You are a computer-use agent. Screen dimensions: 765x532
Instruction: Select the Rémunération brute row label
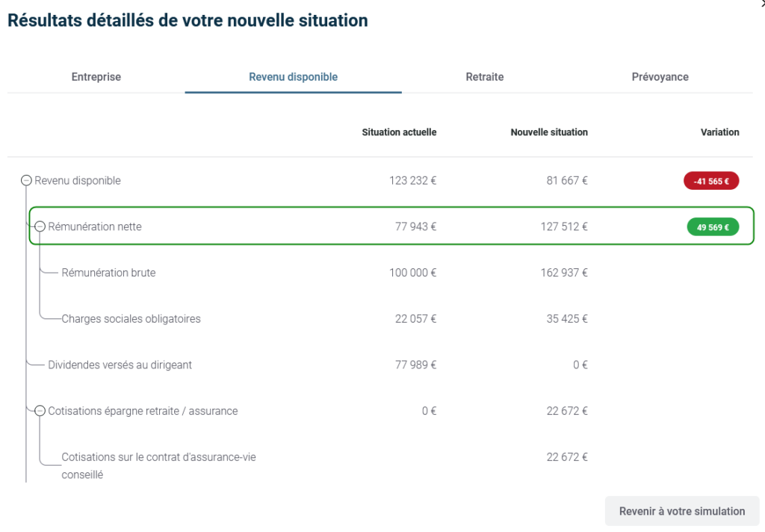pos(108,273)
